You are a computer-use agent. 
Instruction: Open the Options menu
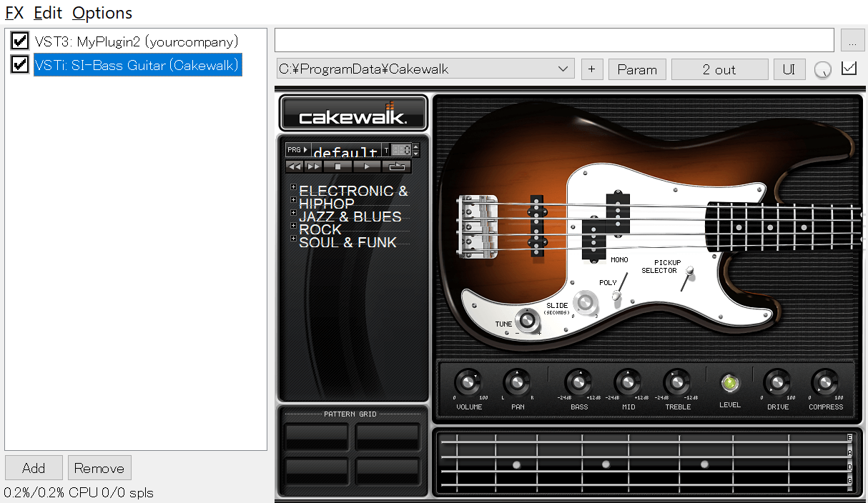pyautogui.click(x=102, y=12)
